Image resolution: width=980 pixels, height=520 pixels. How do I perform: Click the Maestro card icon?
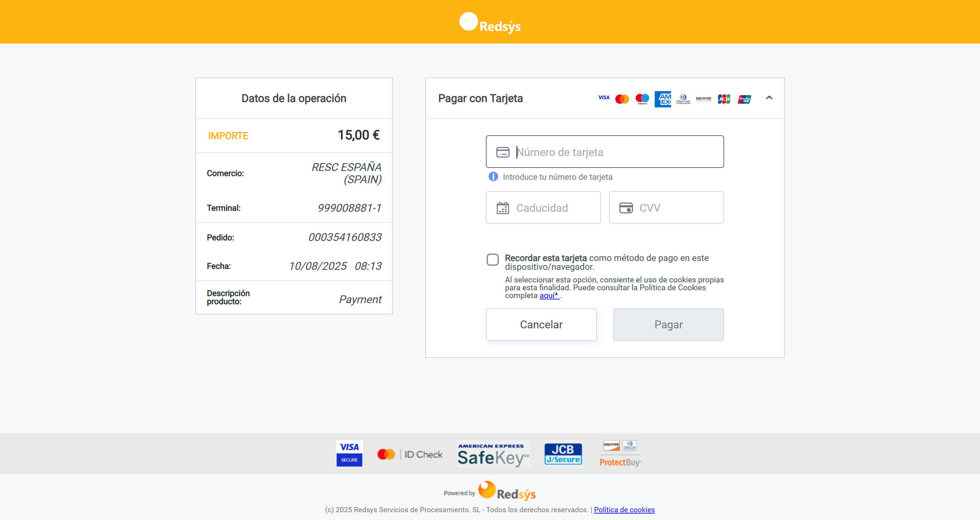pos(642,99)
